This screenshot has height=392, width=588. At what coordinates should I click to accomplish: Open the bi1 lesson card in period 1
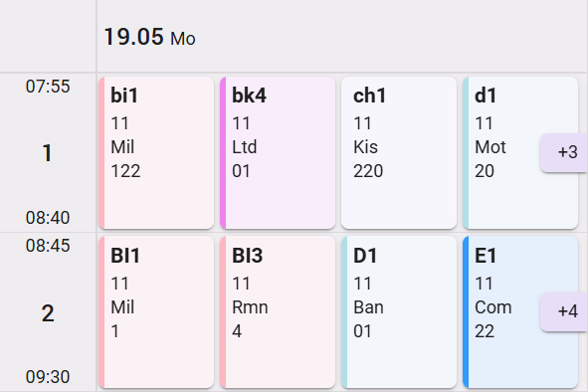(156, 152)
